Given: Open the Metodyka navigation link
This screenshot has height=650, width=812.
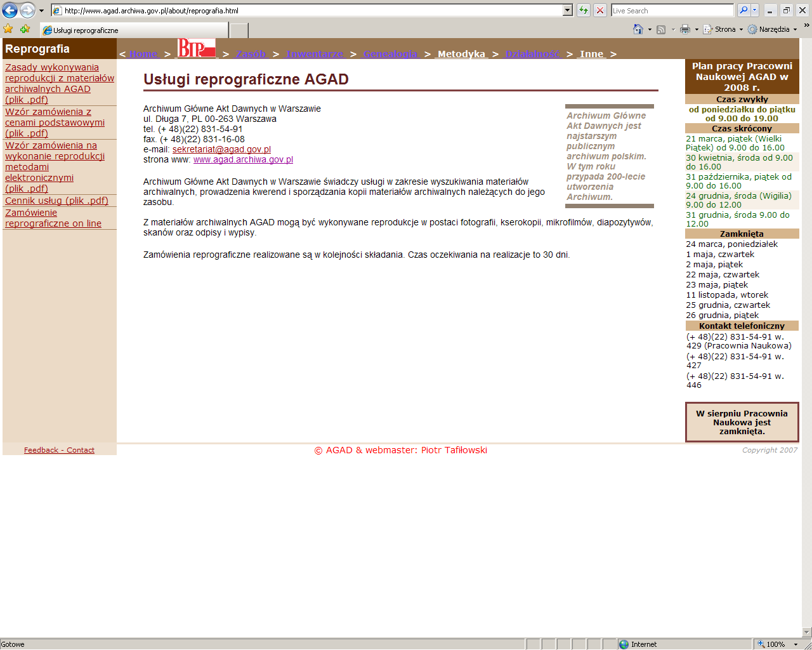Looking at the screenshot, I should click(461, 54).
